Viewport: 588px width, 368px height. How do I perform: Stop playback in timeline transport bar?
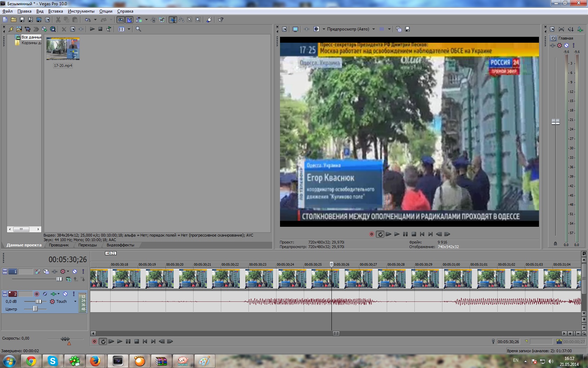(136, 341)
